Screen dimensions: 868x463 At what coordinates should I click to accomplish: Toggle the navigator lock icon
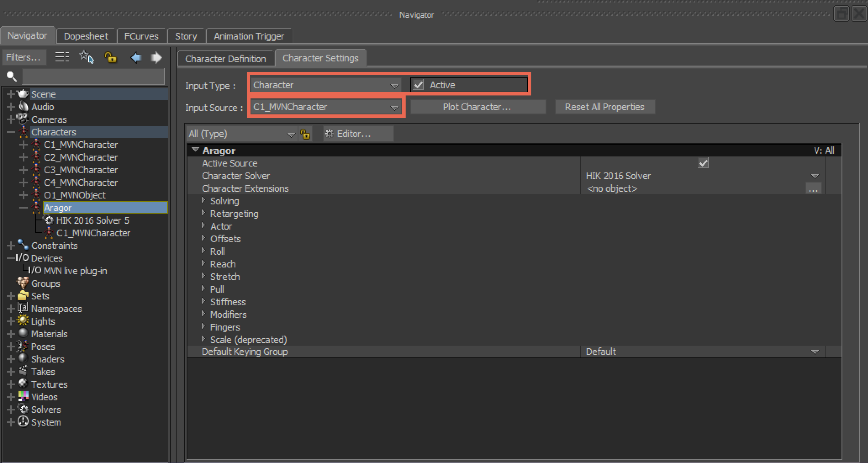(111, 57)
